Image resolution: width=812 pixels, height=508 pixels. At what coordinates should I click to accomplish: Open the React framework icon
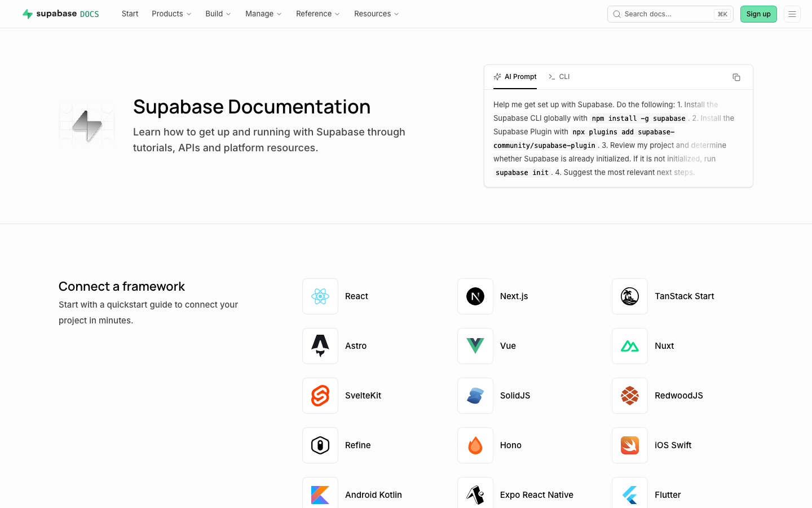point(320,296)
